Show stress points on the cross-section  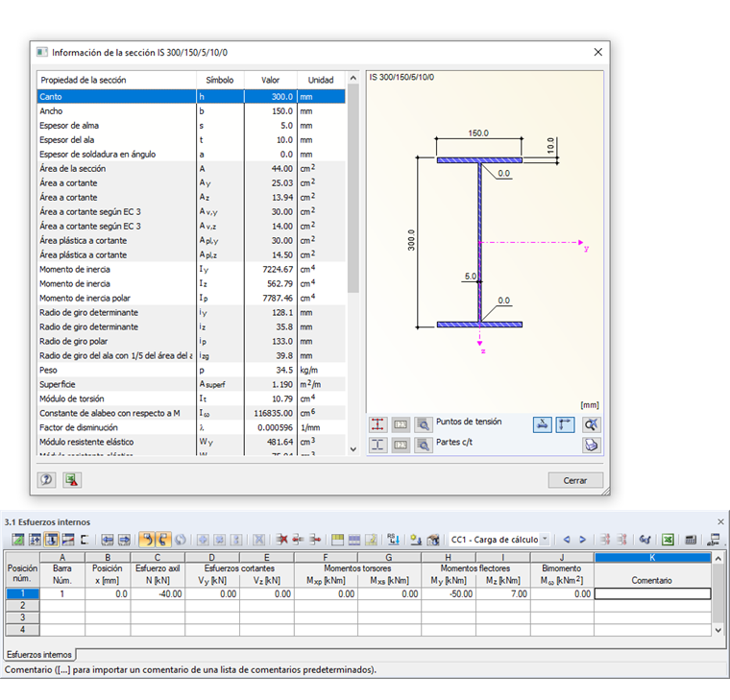tap(377, 424)
